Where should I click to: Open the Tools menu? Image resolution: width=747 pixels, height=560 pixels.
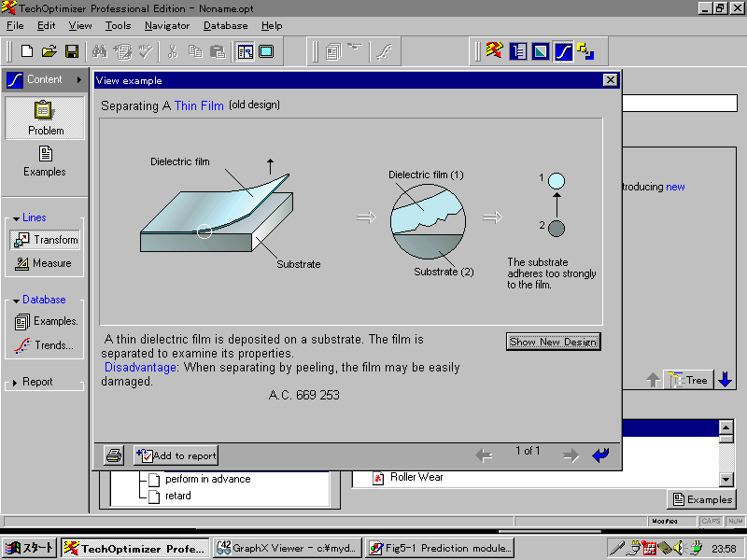click(119, 26)
